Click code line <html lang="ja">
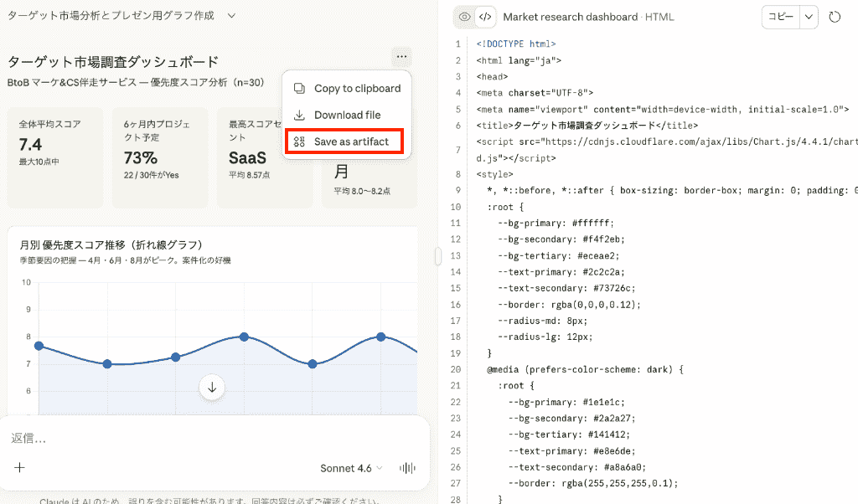This screenshot has width=858, height=504. [x=519, y=60]
